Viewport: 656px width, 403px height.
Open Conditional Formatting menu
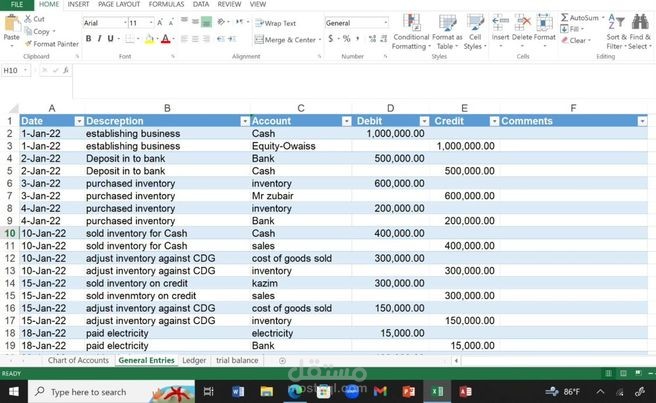tap(411, 32)
